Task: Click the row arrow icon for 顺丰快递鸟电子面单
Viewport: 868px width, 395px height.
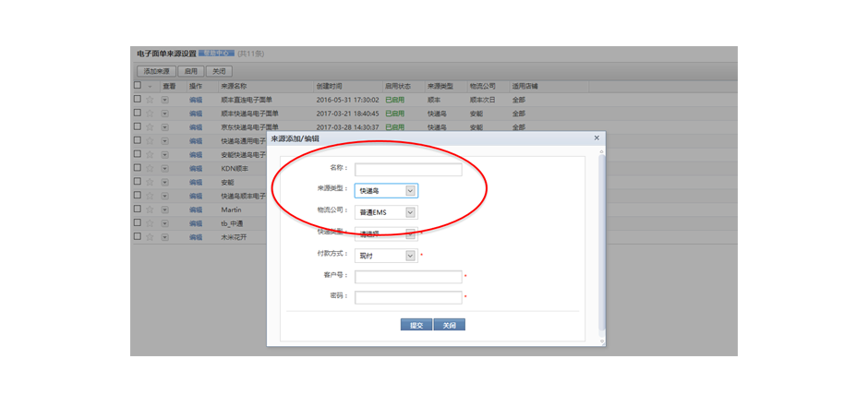Action: (x=164, y=114)
